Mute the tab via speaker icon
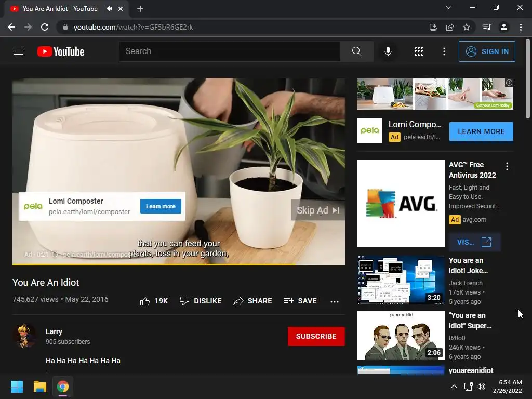The image size is (532, 399). pyautogui.click(x=109, y=9)
